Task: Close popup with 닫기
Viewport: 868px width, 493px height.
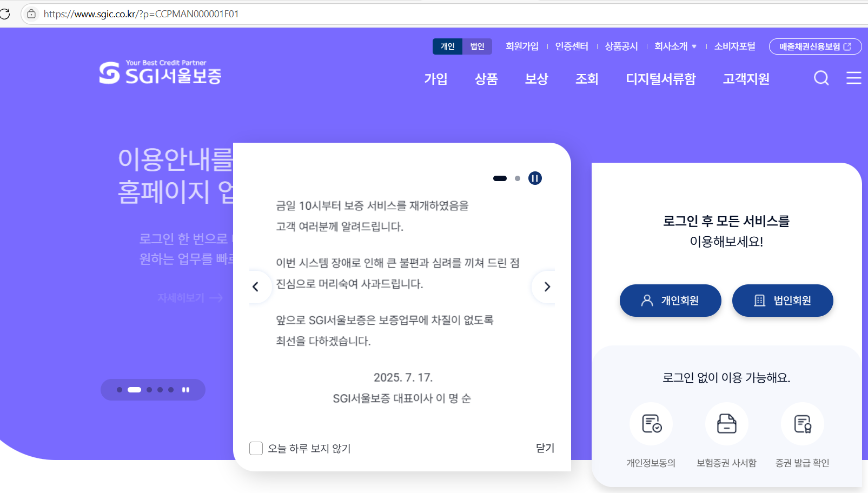Action: coord(545,448)
